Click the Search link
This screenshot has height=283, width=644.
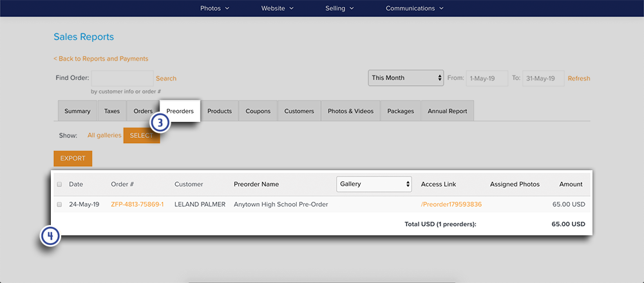tap(166, 78)
